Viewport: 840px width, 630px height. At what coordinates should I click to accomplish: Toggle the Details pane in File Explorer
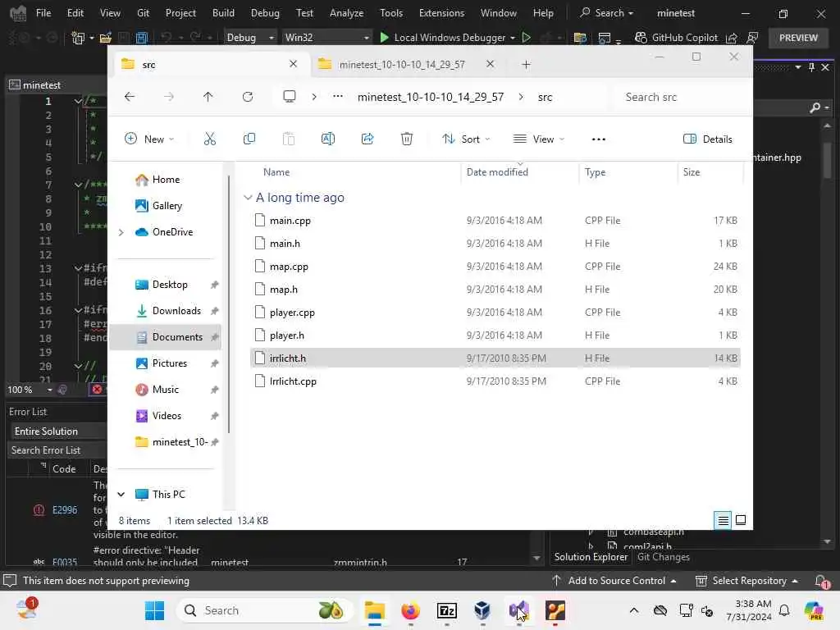pyautogui.click(x=708, y=139)
